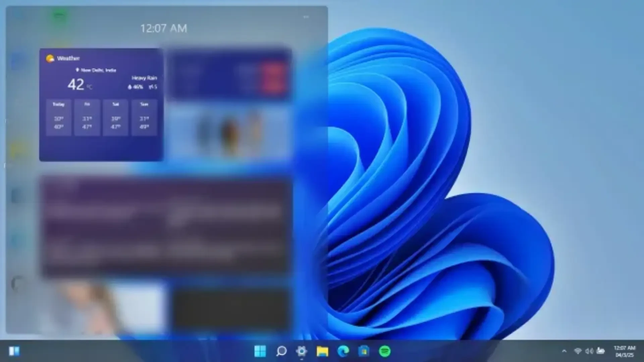Open the Start menu from the taskbar
This screenshot has height=362, width=644.
click(260, 351)
